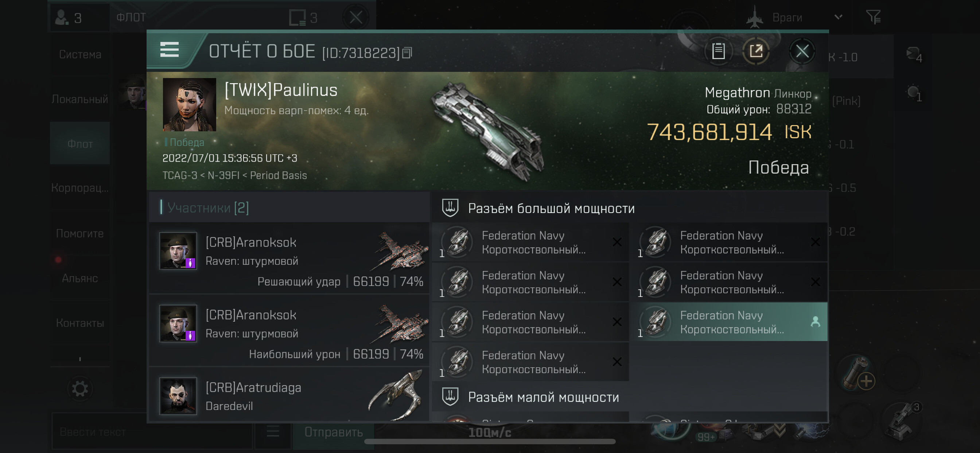Click the Ввести текст chat input field
The width and height of the screenshot is (980, 453).
click(151, 432)
